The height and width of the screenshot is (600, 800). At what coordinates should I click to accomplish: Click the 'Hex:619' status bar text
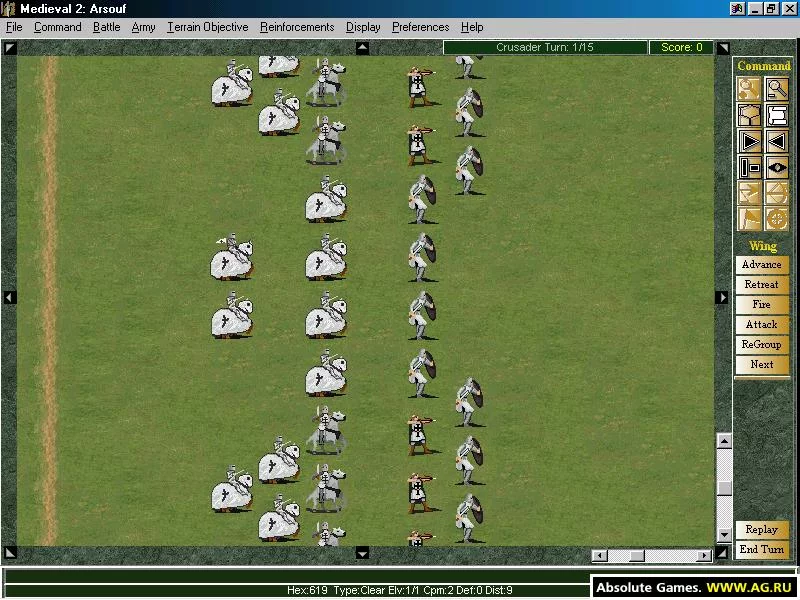coord(307,590)
